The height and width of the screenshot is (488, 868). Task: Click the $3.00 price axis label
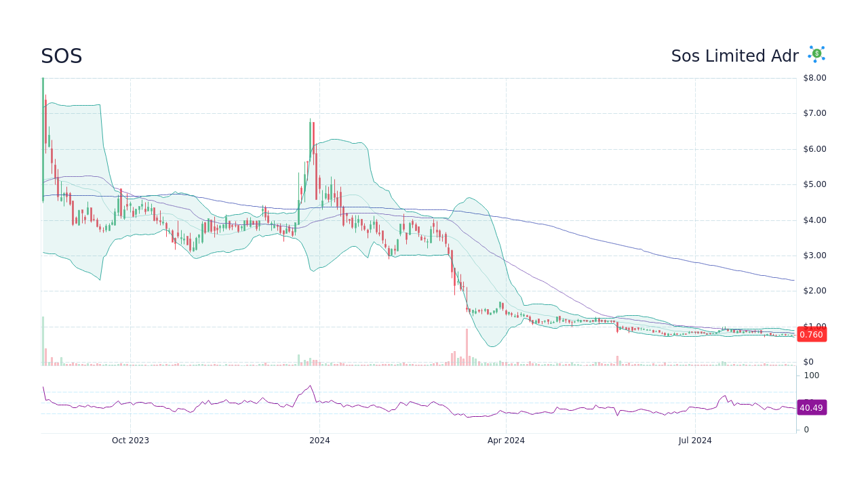click(814, 256)
